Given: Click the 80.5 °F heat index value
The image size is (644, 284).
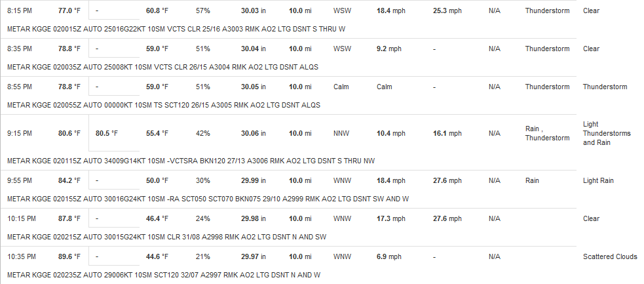Looking at the screenshot, I should [x=107, y=133].
